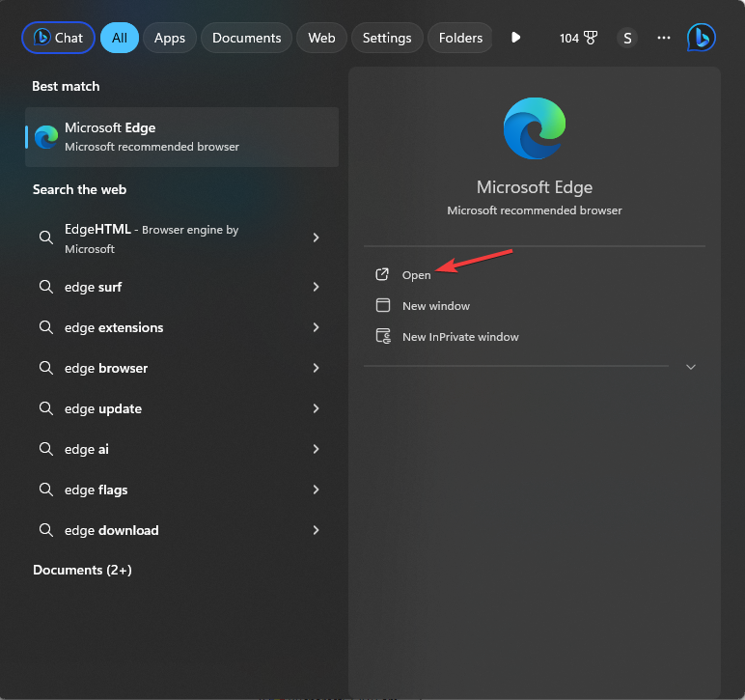Screen dimensions: 745x700
Task: Click Open to launch Microsoft Edge
Action: pyautogui.click(x=416, y=275)
